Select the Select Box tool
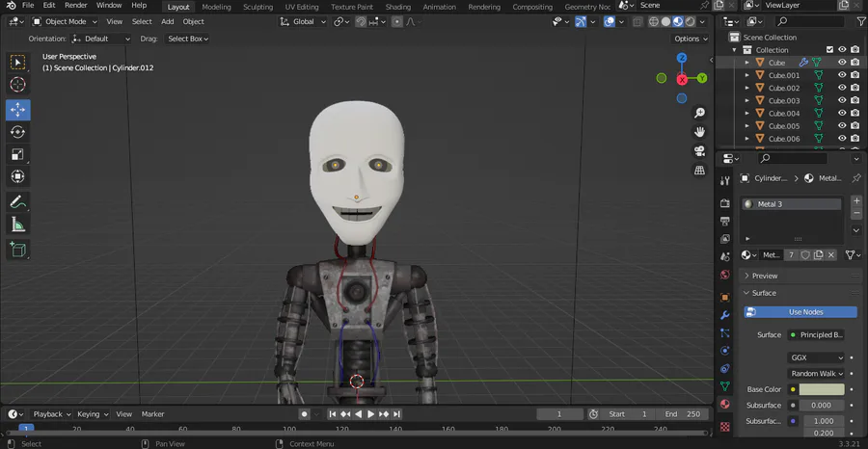 pos(17,63)
